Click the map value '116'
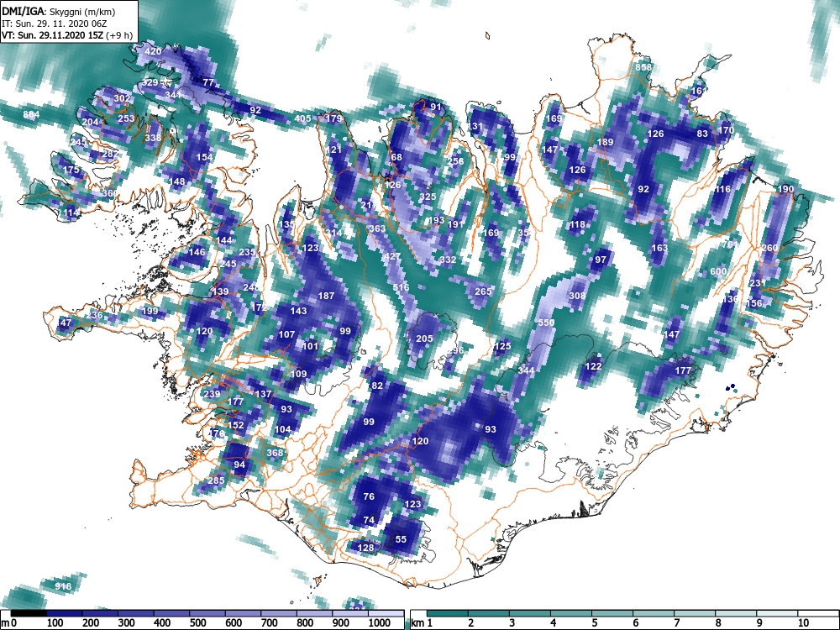This screenshot has height=630, width=840. click(722, 189)
